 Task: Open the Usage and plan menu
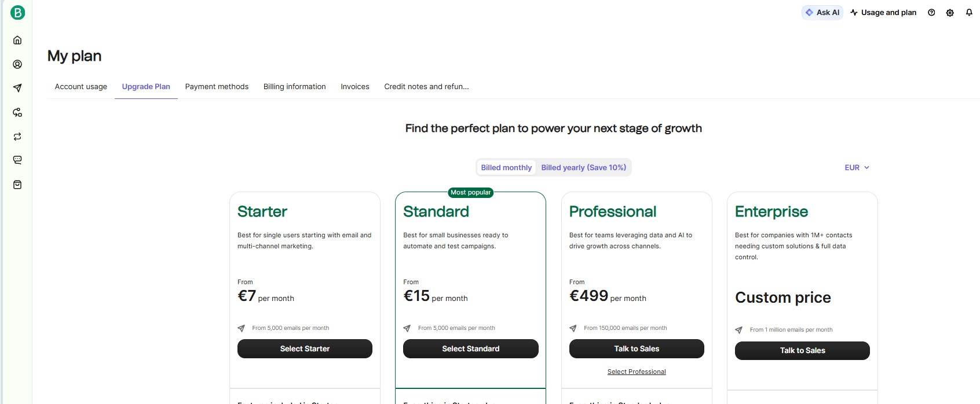pos(883,12)
